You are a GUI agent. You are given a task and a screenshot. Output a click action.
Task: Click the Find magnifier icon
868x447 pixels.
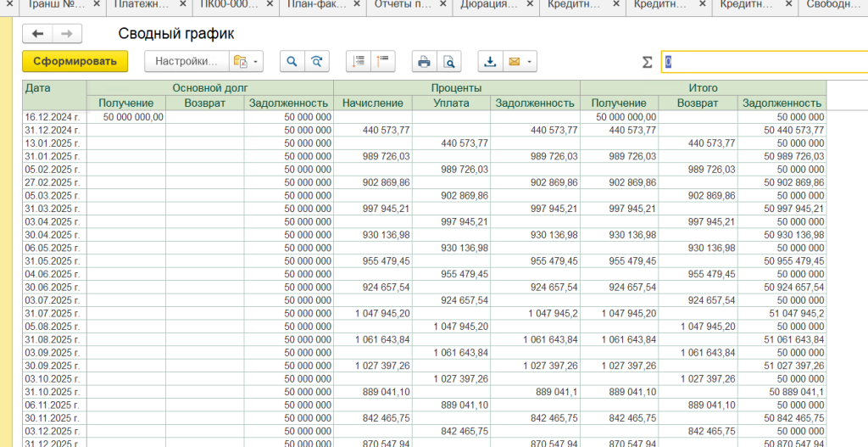pyautogui.click(x=292, y=61)
